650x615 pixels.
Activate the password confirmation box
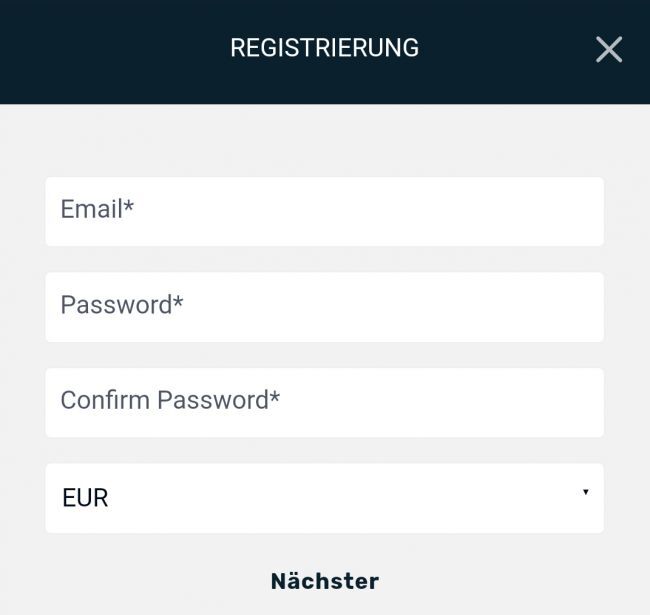pos(324,402)
